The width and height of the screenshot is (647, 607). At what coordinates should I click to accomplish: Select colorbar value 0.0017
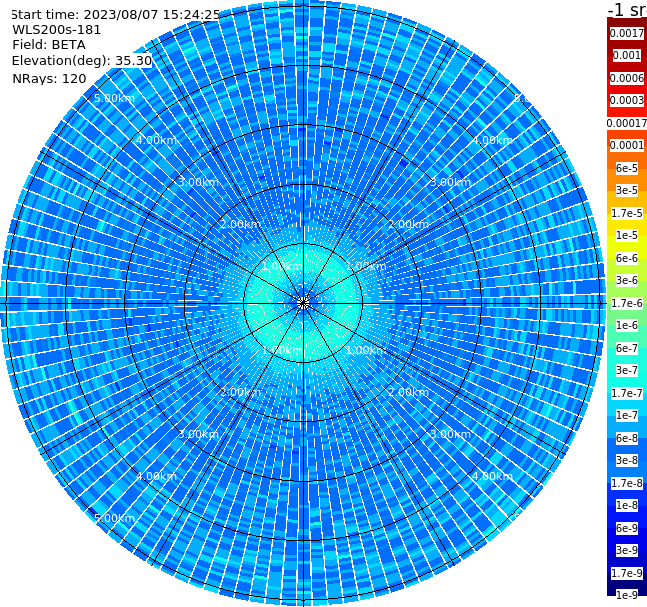pos(627,33)
